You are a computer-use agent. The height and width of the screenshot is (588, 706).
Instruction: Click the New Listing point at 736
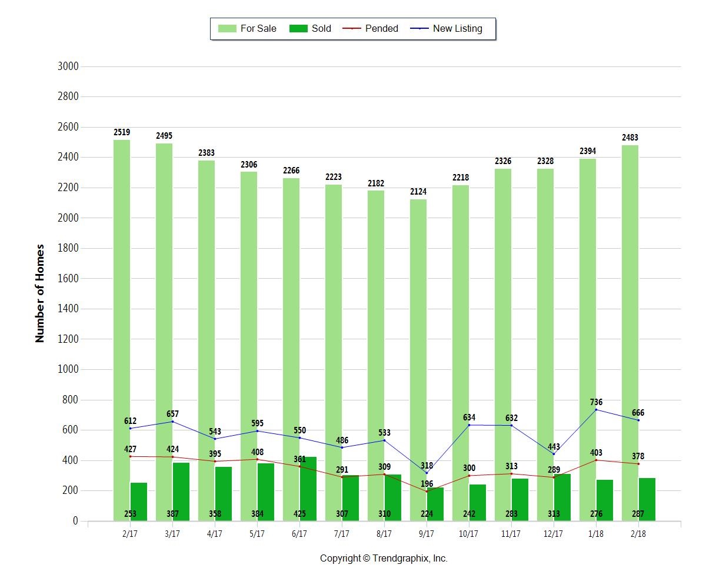coord(596,409)
